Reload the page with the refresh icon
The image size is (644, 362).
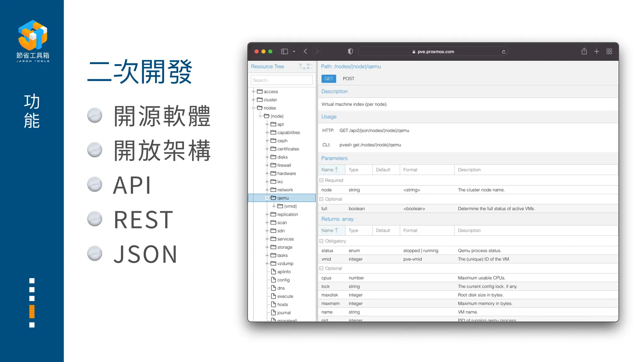tap(503, 52)
